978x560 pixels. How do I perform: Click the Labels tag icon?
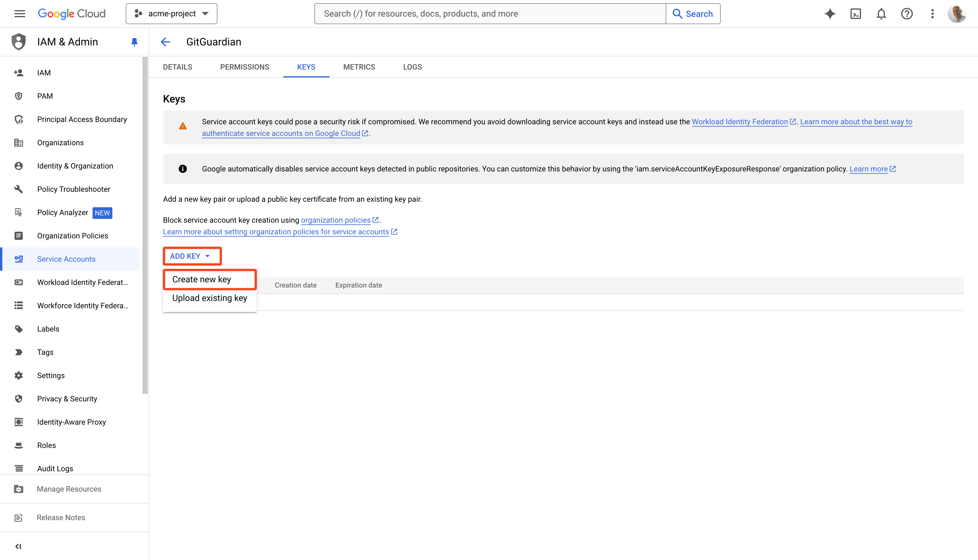[x=18, y=329]
